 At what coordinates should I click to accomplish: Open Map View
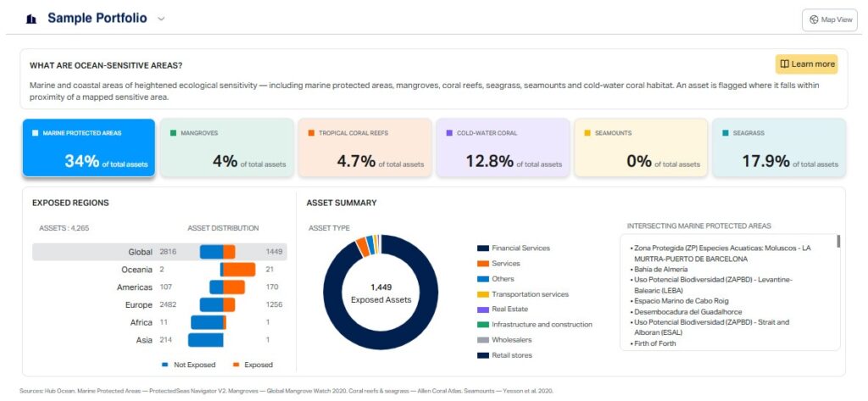[829, 20]
